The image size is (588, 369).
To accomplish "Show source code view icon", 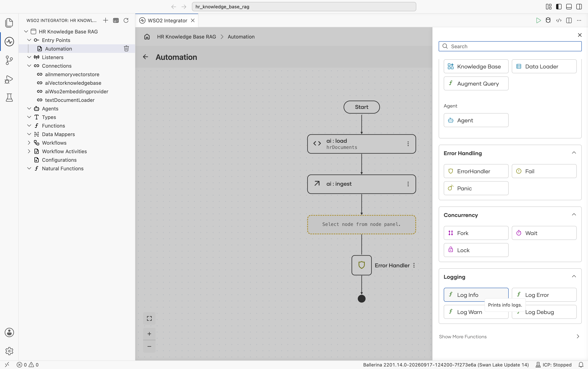I will point(559,20).
